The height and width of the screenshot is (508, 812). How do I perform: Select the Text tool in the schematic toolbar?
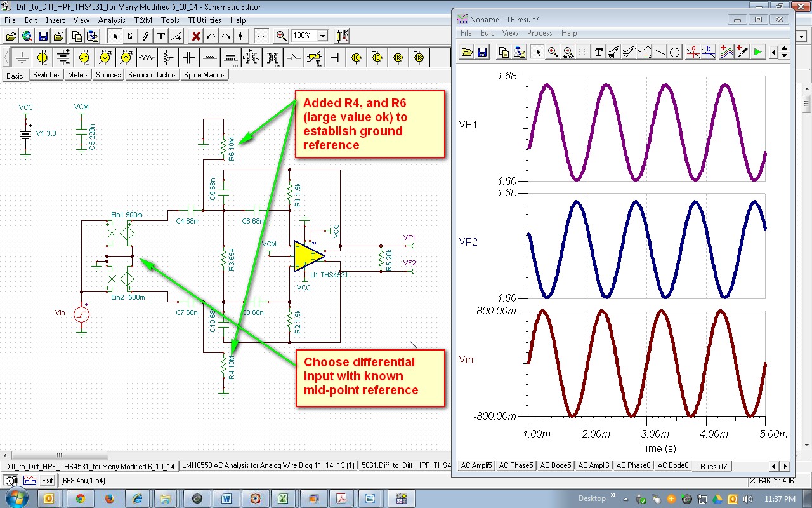coord(162,36)
